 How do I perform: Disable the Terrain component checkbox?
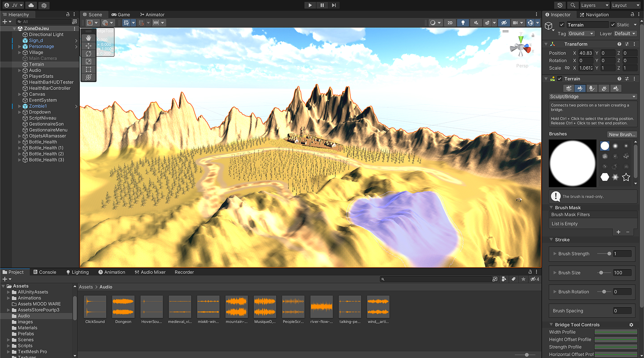tap(559, 79)
